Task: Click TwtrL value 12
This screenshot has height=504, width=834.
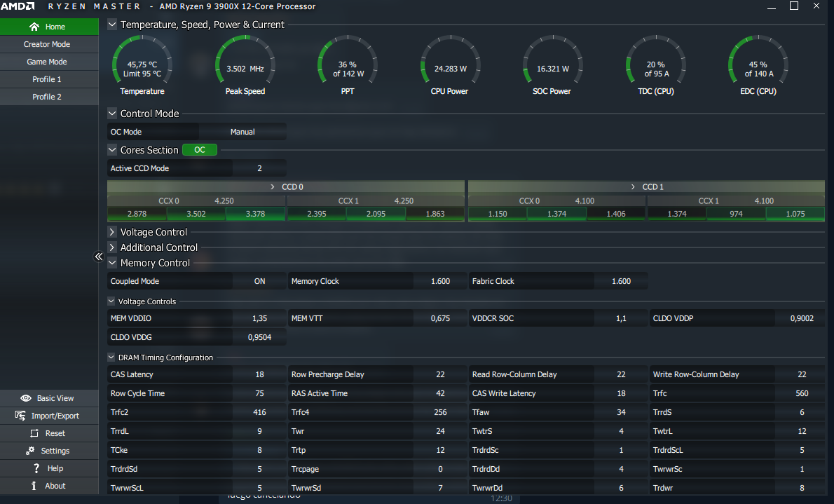Action: (802, 431)
